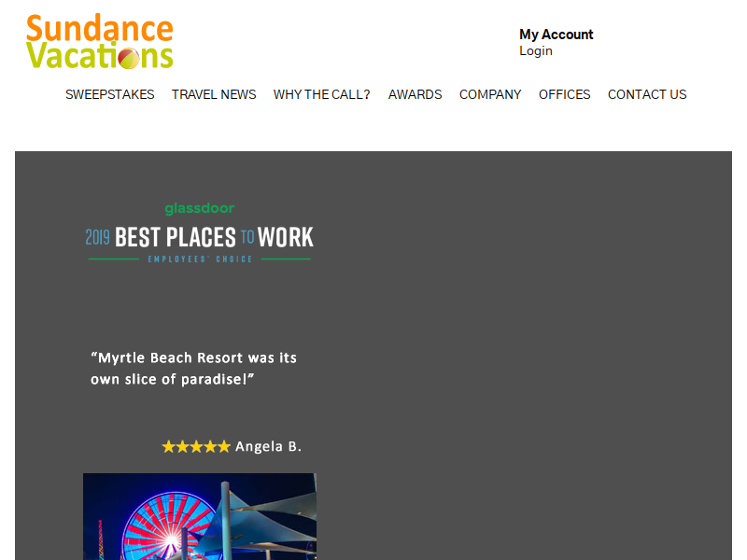The width and height of the screenshot is (747, 560).
Task: Open the Login link
Action: (536, 50)
